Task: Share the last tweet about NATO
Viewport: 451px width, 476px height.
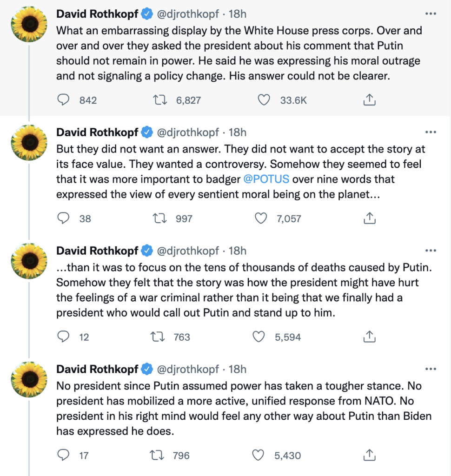Action: [x=369, y=455]
